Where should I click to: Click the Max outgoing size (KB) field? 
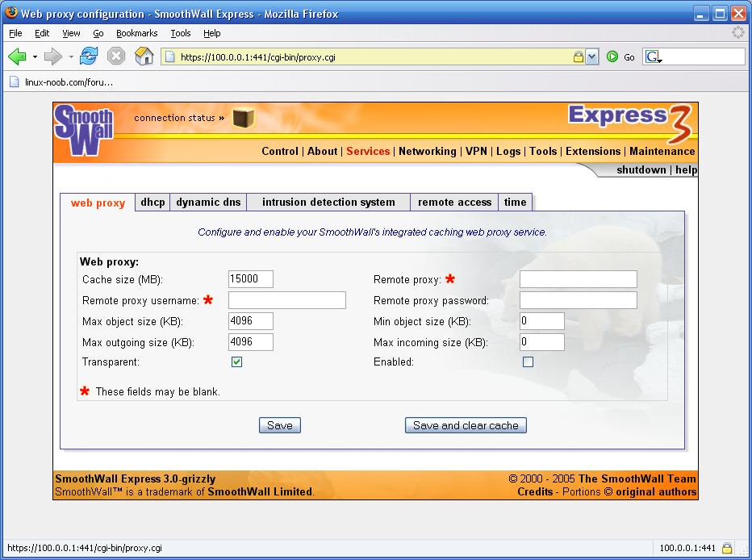(x=251, y=342)
